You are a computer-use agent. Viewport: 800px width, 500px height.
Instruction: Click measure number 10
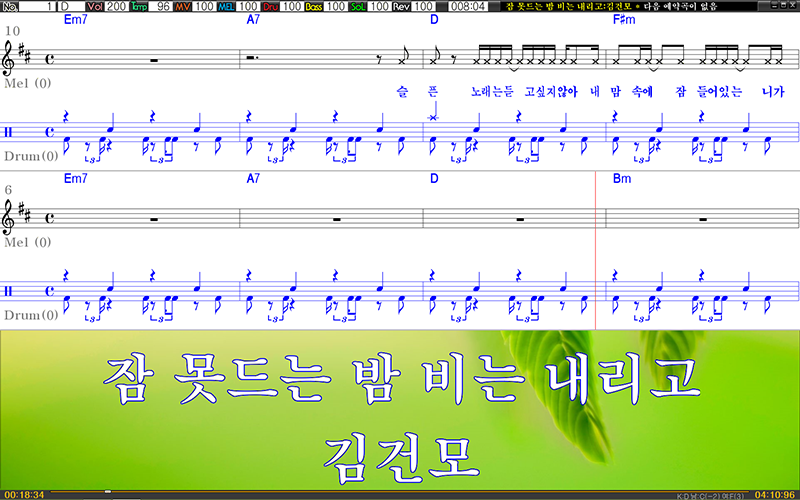pos(12,32)
